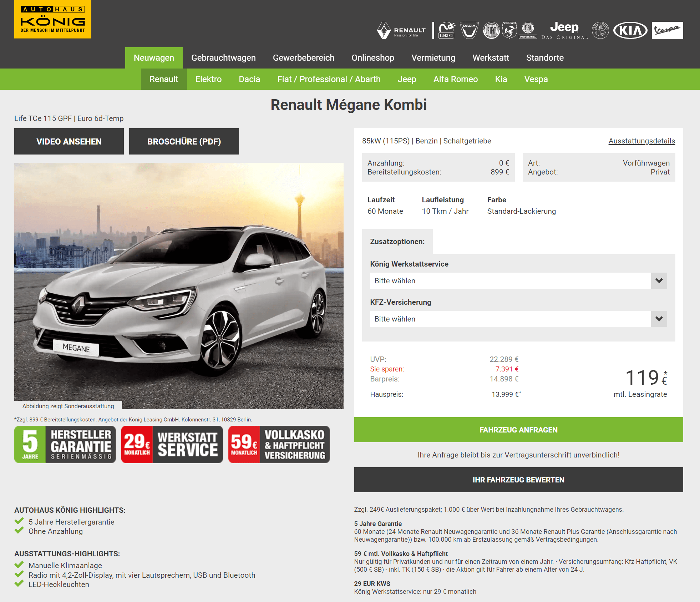Select the Dacia shield logo

[x=469, y=30]
